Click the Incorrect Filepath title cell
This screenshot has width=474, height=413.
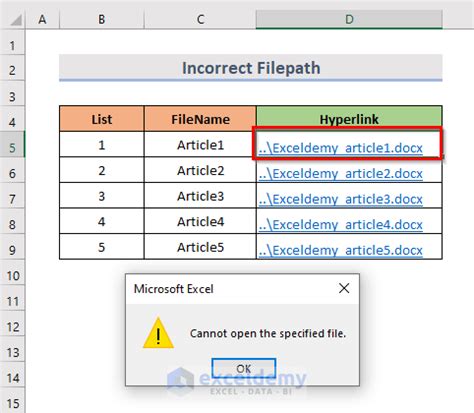(x=251, y=68)
